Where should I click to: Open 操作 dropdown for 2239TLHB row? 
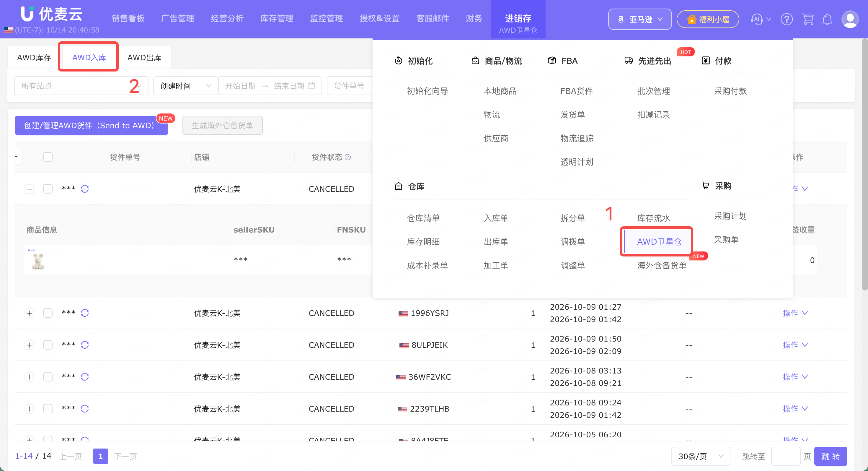[x=795, y=409]
